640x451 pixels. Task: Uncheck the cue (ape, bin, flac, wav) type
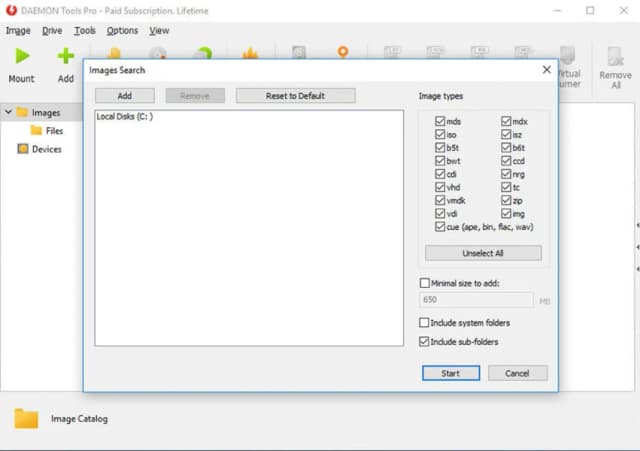coord(440,227)
